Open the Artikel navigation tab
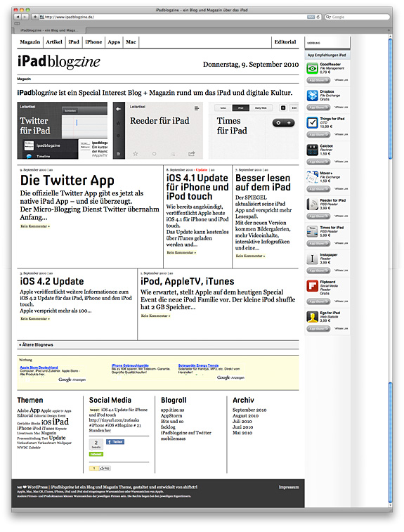This screenshot has height=532, width=404. pos(54,42)
